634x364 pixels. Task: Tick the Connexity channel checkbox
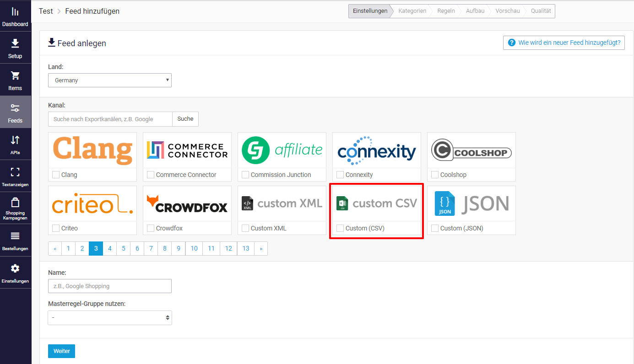[340, 174]
